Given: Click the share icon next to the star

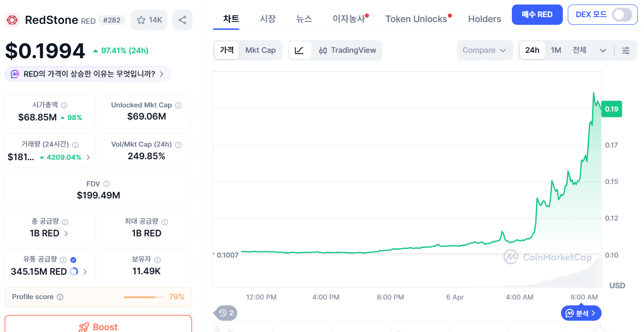Looking at the screenshot, I should coord(182,19).
